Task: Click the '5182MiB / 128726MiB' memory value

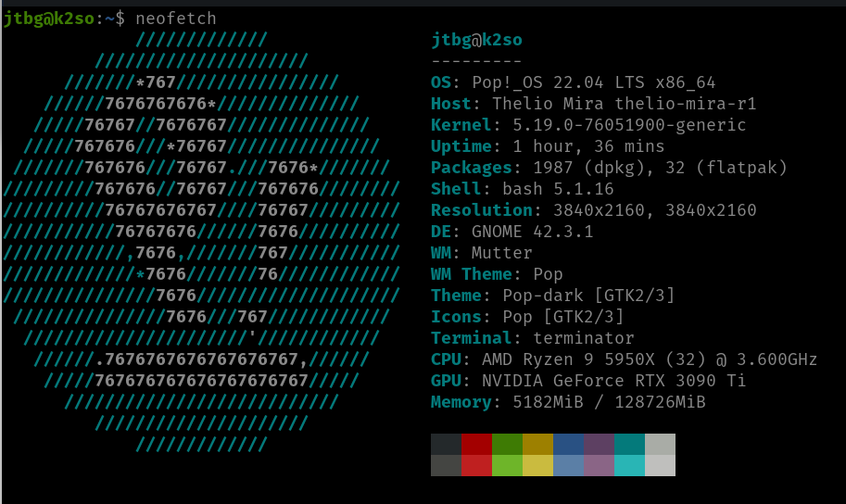Action: pos(609,402)
